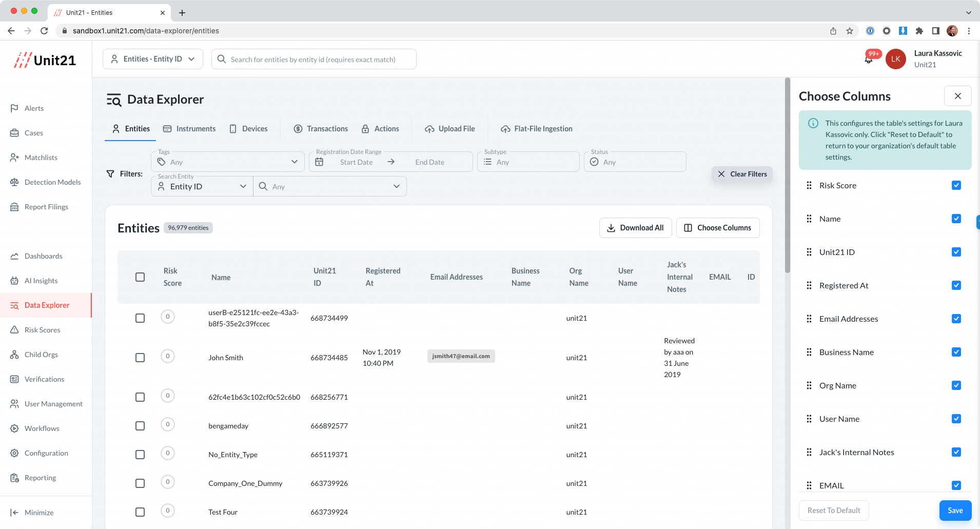Switch to the Transactions tab

click(x=321, y=129)
